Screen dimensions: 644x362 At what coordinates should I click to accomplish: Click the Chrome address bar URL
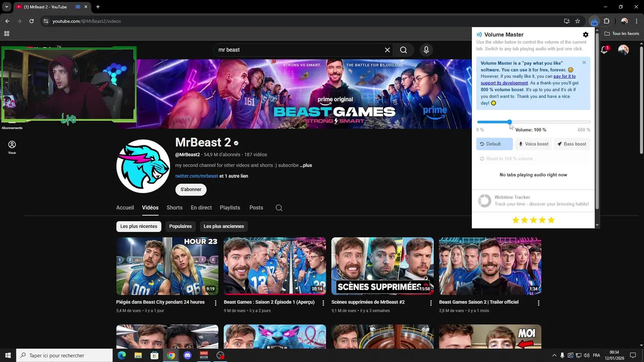(x=87, y=21)
